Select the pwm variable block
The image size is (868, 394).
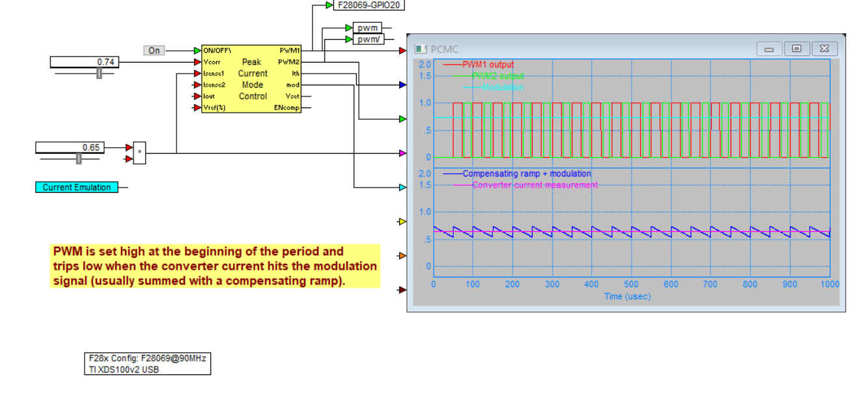click(x=367, y=28)
